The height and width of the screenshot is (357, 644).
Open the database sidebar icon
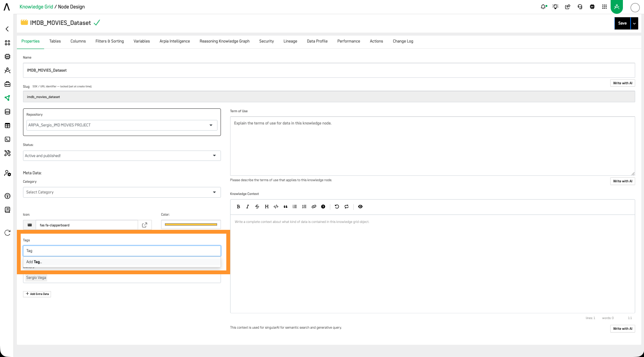coord(7,112)
